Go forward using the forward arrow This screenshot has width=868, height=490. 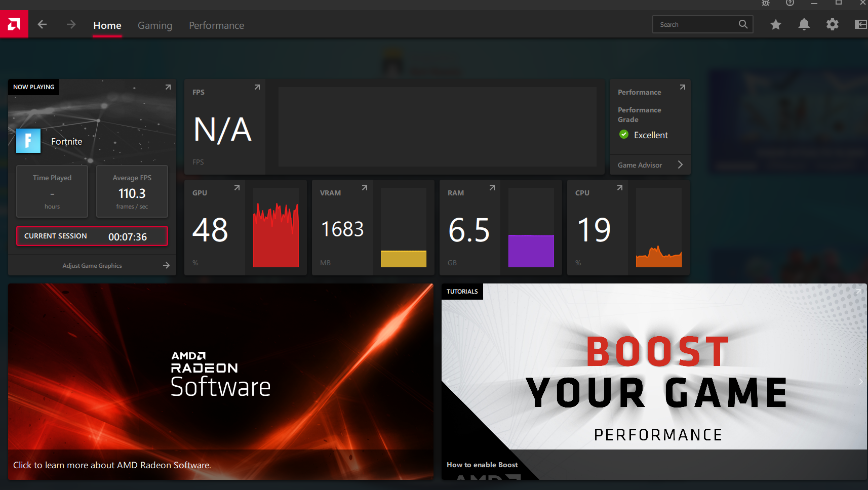71,24
